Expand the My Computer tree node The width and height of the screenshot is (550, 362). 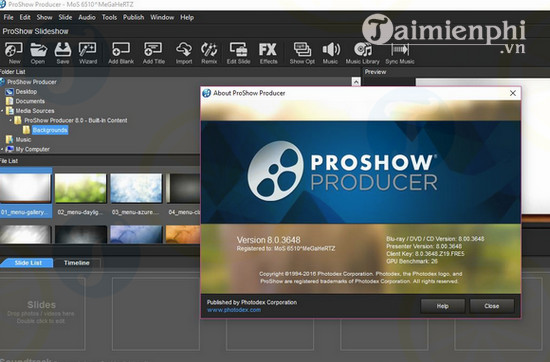pos(2,149)
